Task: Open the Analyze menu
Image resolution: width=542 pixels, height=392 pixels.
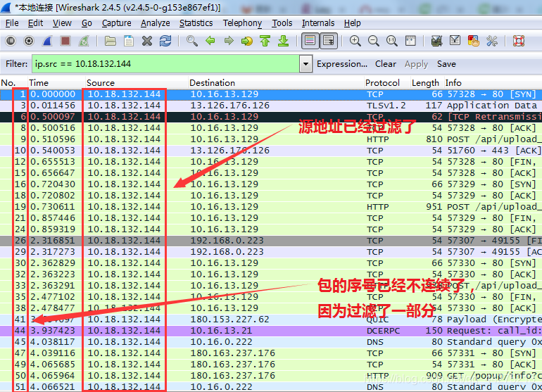Action: 155,23
